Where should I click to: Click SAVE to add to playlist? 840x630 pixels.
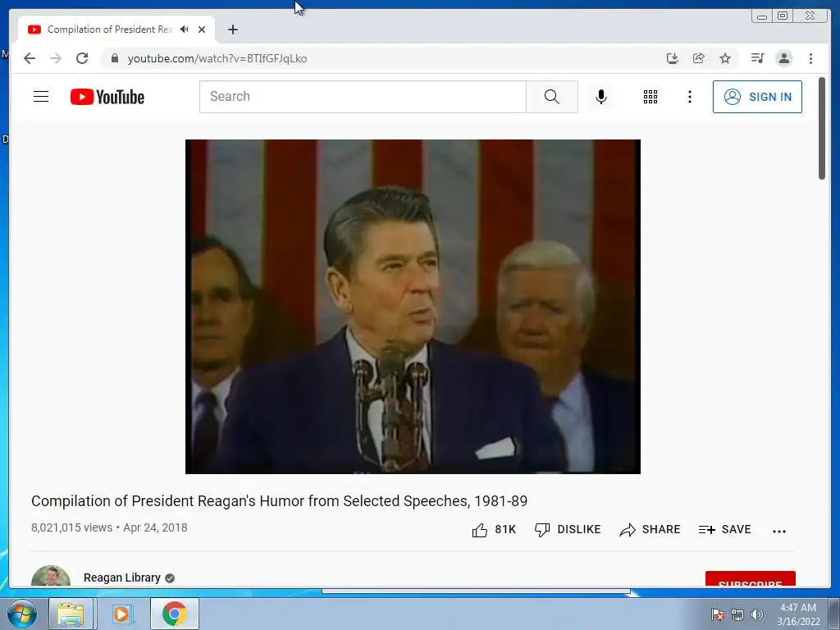click(725, 530)
